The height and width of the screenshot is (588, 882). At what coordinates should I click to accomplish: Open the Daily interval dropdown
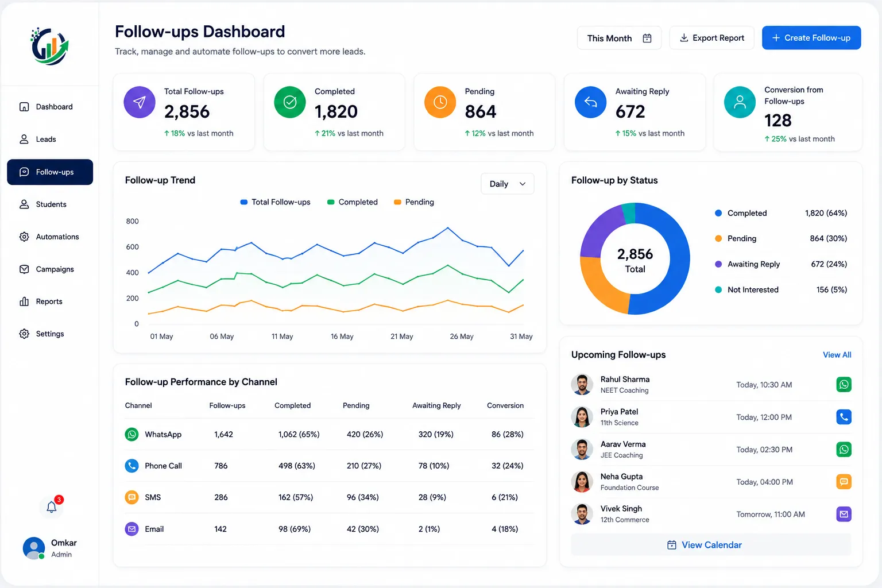(x=508, y=184)
